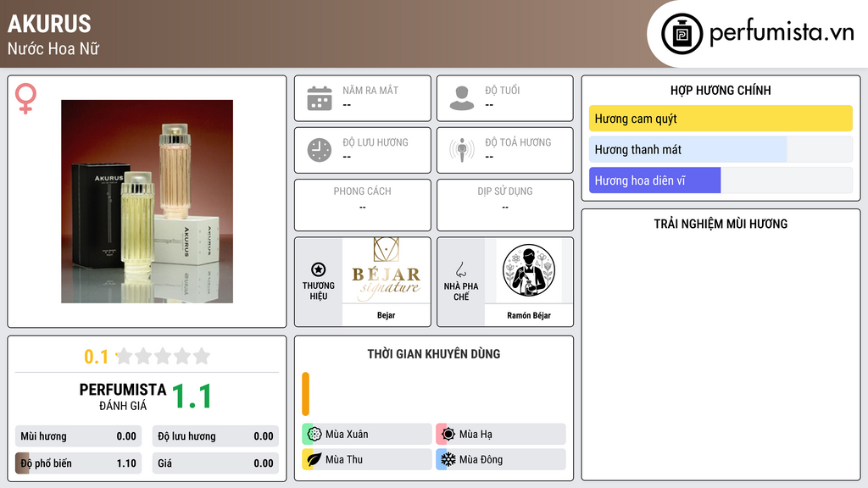Click the calendar icon for Năm ra mắt
Viewport: 868px width, 488px height.
pos(320,98)
